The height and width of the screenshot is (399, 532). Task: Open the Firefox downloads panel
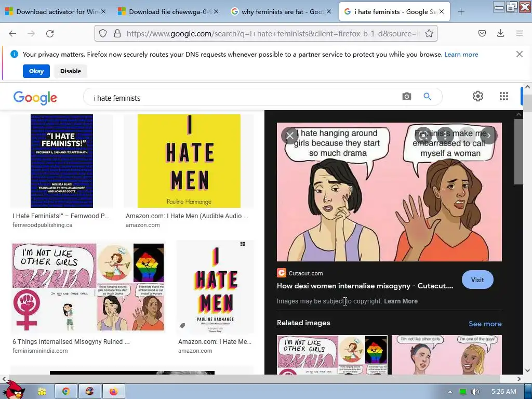pos(500,33)
